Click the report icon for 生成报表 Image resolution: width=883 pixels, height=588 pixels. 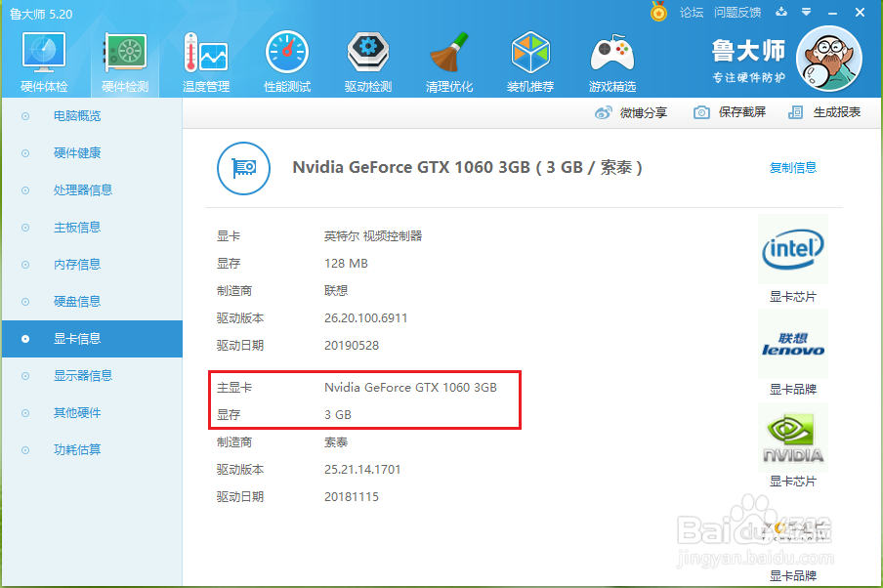click(795, 112)
